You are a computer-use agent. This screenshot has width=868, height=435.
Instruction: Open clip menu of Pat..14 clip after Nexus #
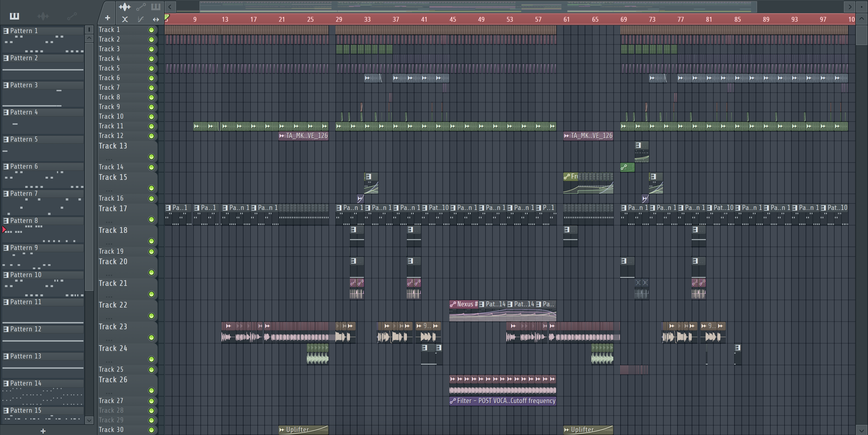coord(482,304)
